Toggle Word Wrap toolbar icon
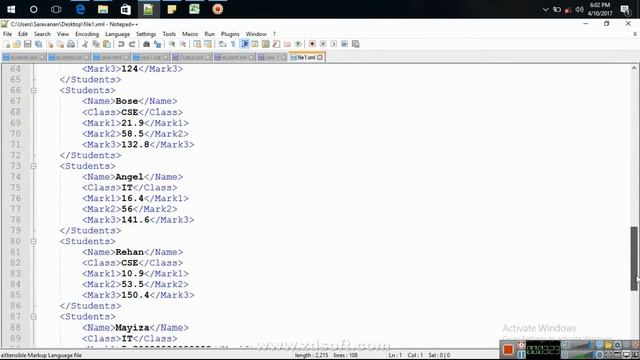640x360 pixels. click(222, 44)
